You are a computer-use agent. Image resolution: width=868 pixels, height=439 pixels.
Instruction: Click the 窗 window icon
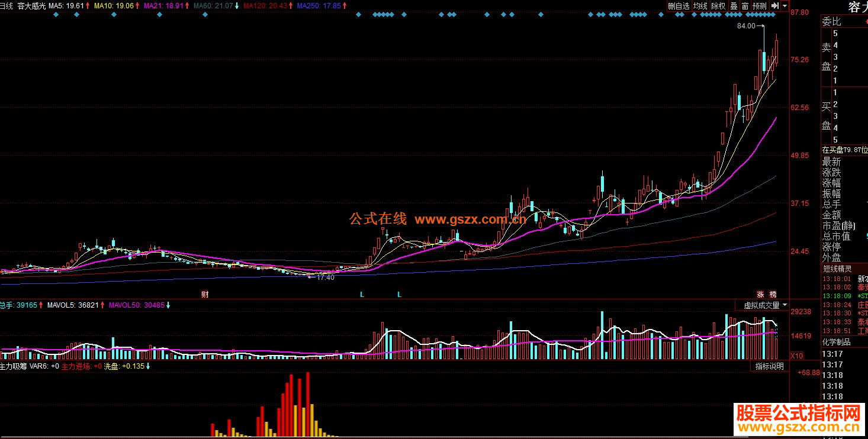coord(745,6)
